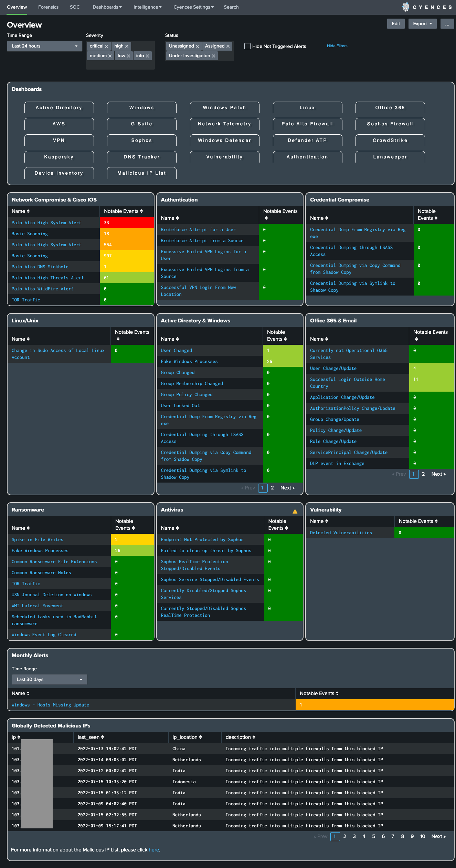Open Windows - Hosts Missing Update alert
This screenshot has height=868, width=456.
coord(50,705)
